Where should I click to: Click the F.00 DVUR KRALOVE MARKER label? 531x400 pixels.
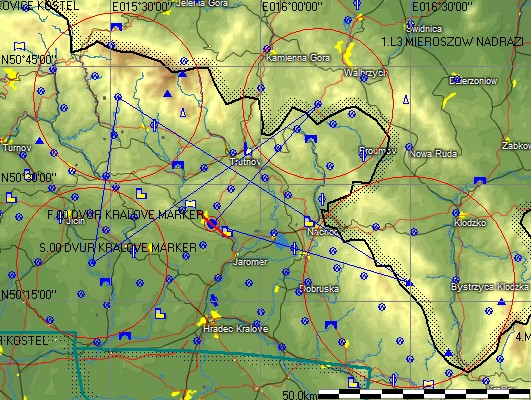click(125, 215)
